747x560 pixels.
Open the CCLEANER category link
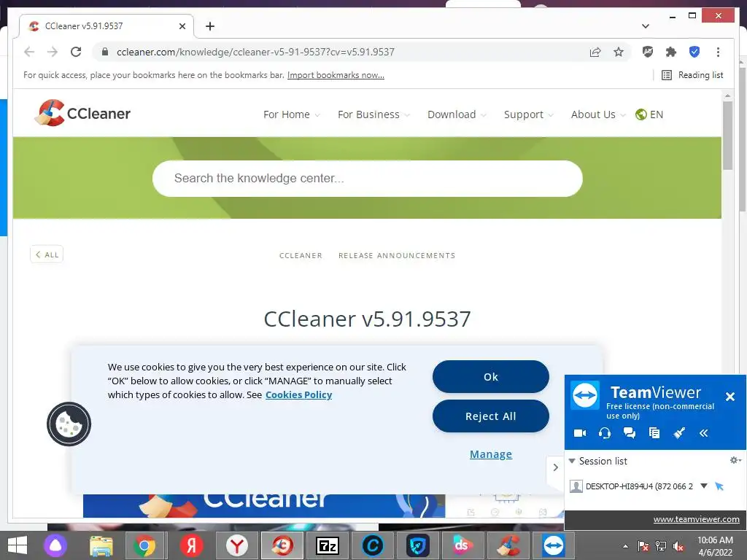301,256
